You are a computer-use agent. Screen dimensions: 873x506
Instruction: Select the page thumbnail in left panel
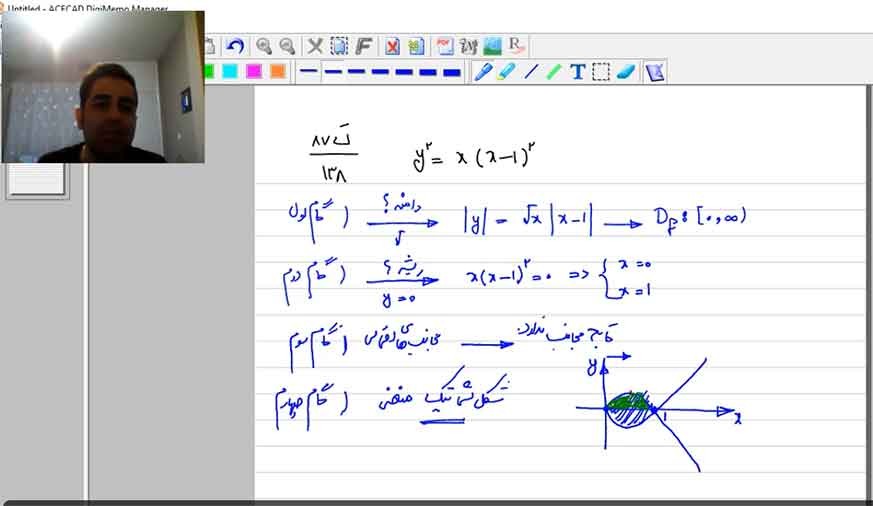pyautogui.click(x=37, y=179)
